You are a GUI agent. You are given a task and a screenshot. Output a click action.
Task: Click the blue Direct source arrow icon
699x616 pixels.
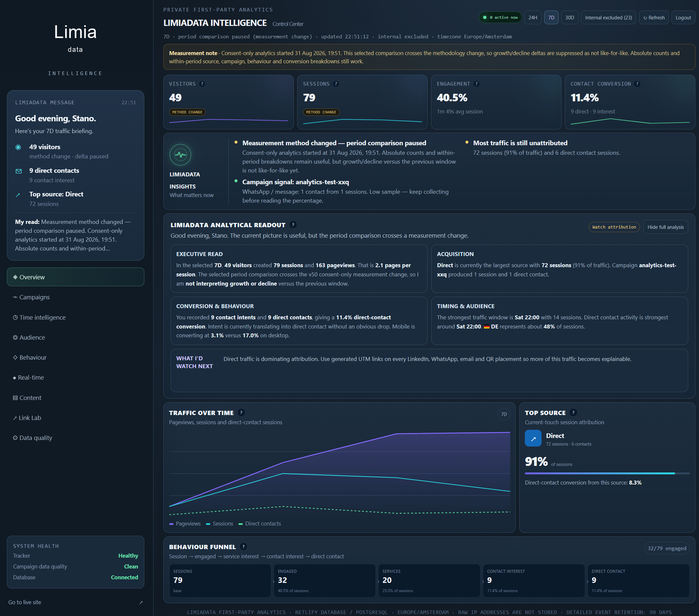click(533, 438)
